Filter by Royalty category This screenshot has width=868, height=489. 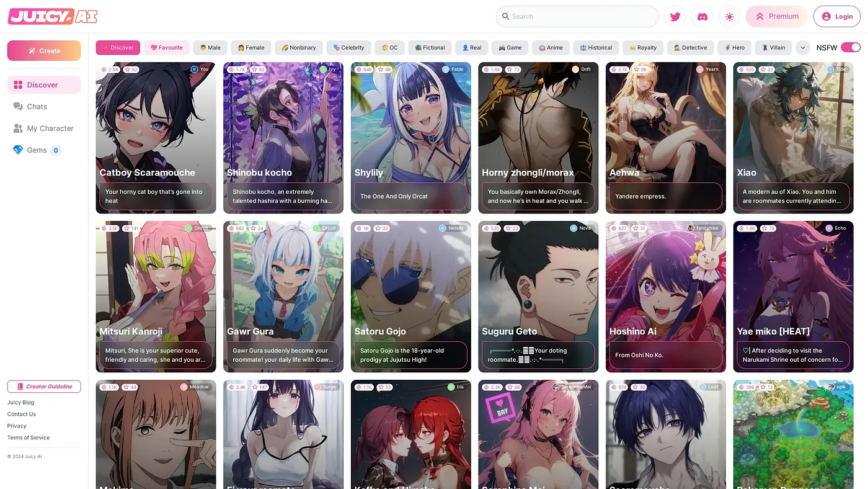pyautogui.click(x=643, y=48)
